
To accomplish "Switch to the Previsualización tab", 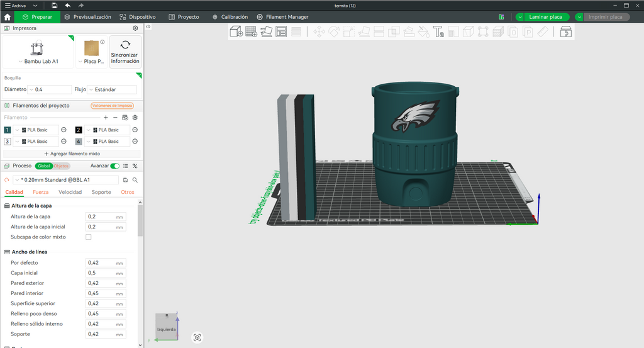I will coord(88,17).
